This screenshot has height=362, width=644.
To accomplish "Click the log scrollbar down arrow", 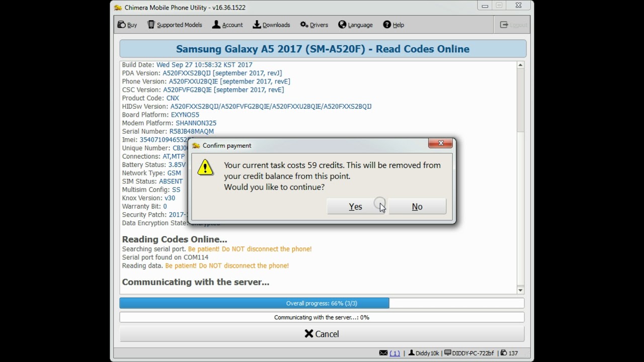I will pos(520,290).
